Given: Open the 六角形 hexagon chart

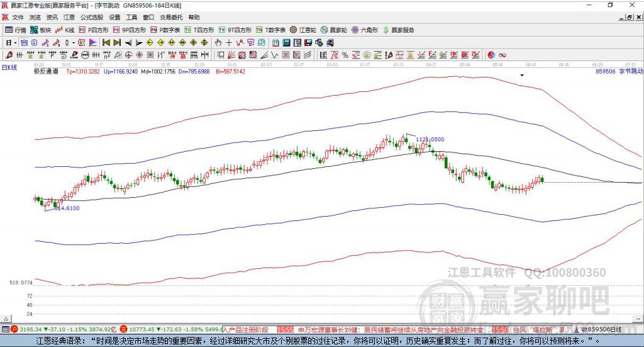Looking at the screenshot, I should point(365,30).
